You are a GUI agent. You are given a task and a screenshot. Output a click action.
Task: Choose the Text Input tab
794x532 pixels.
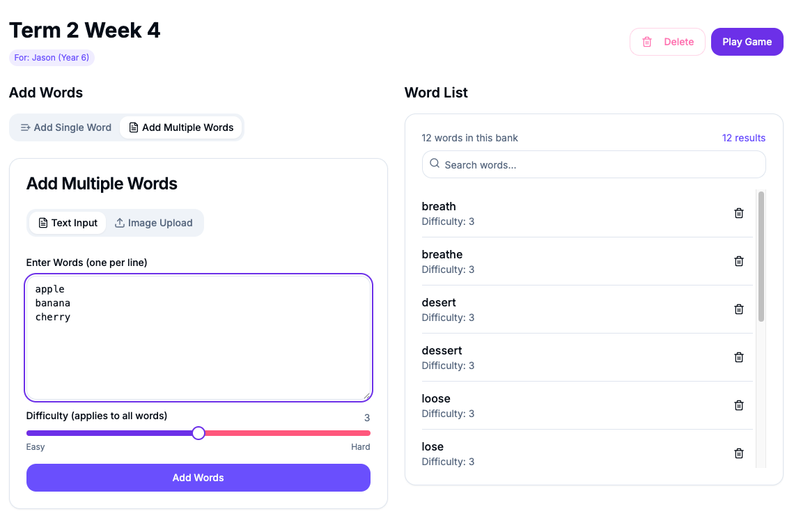click(x=68, y=223)
